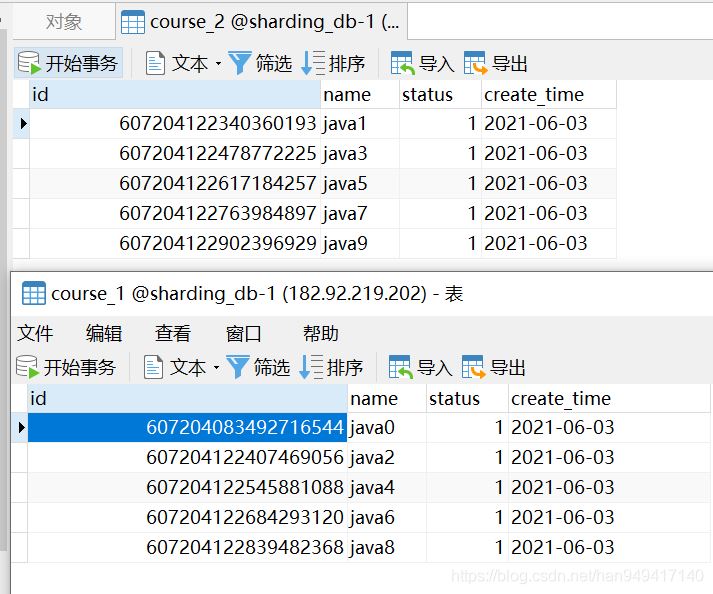Open the 查看 menu
This screenshot has height=594, width=713.
click(173, 333)
